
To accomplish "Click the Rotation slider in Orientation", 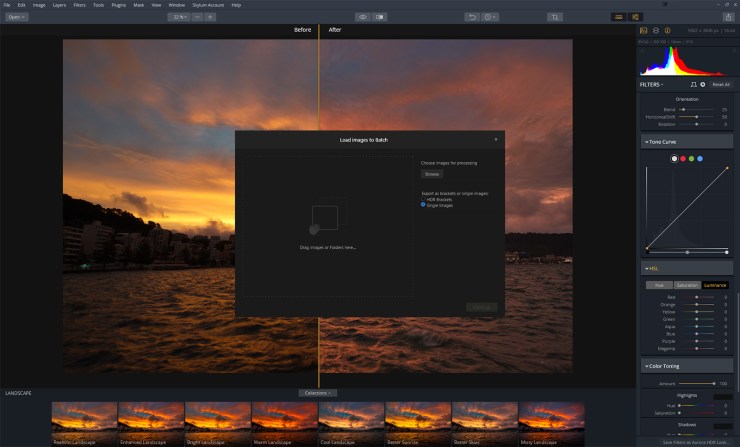I will tap(697, 124).
